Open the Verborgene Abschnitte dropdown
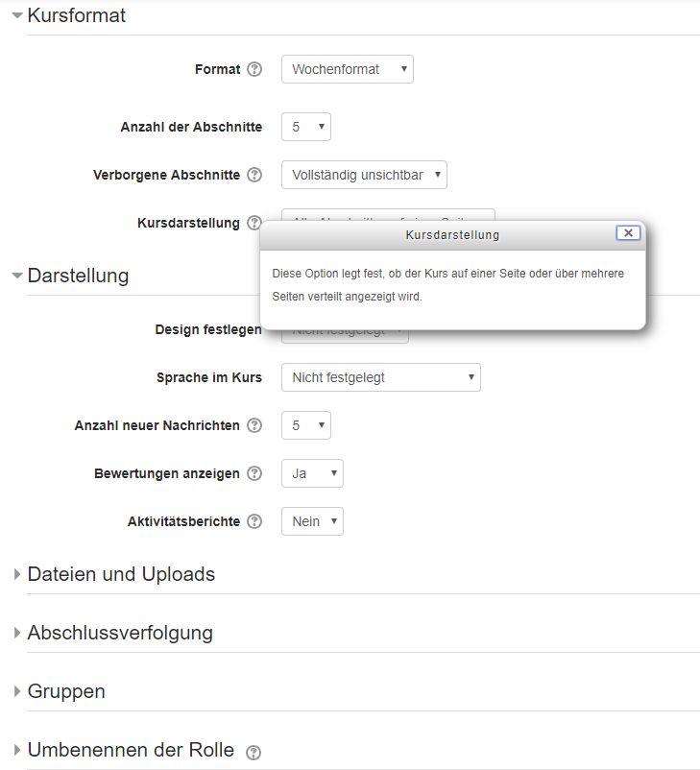This screenshot has width=700, height=770. [x=364, y=175]
